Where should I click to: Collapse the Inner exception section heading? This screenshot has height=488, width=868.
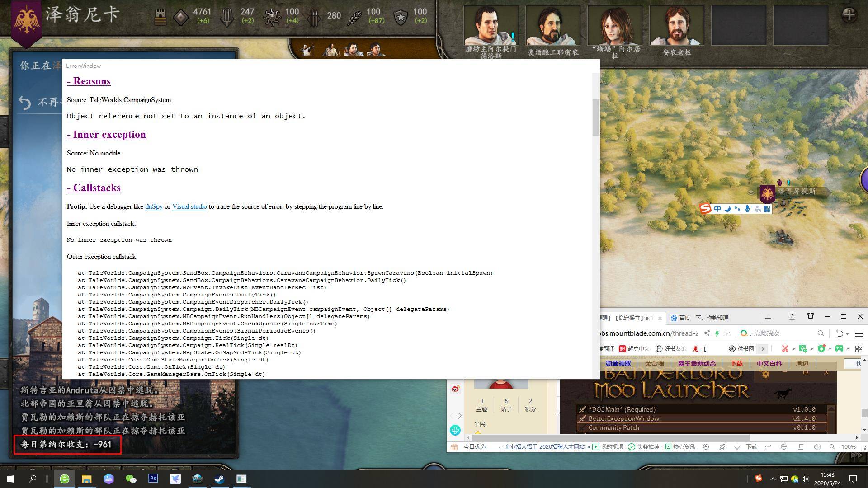(106, 135)
